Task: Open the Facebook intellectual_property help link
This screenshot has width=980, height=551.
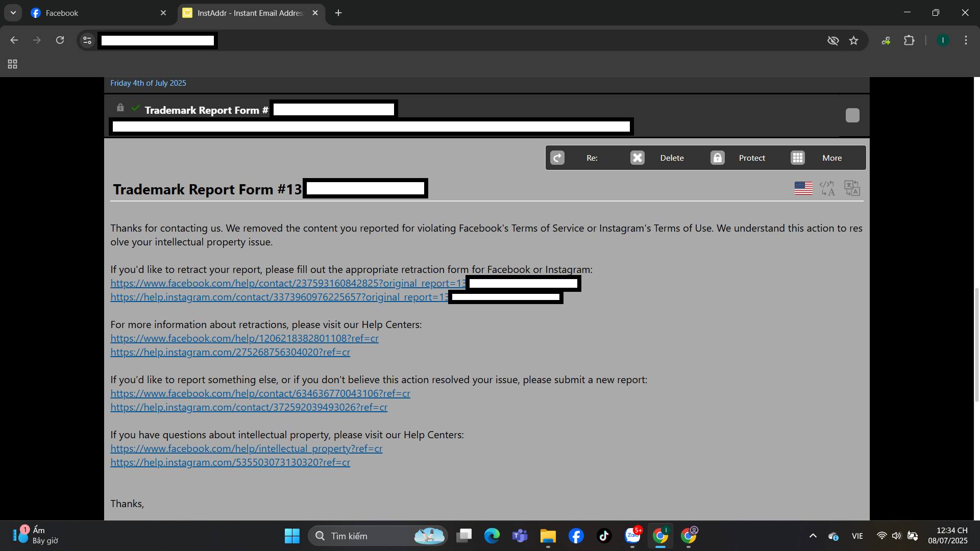Action: [x=246, y=448]
